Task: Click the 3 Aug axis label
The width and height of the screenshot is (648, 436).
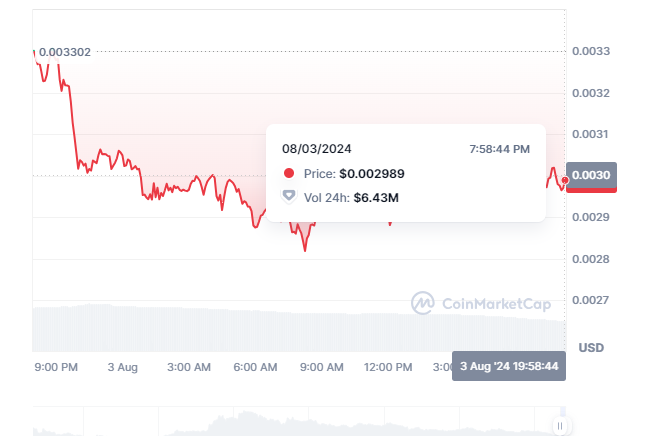Action: (x=123, y=367)
